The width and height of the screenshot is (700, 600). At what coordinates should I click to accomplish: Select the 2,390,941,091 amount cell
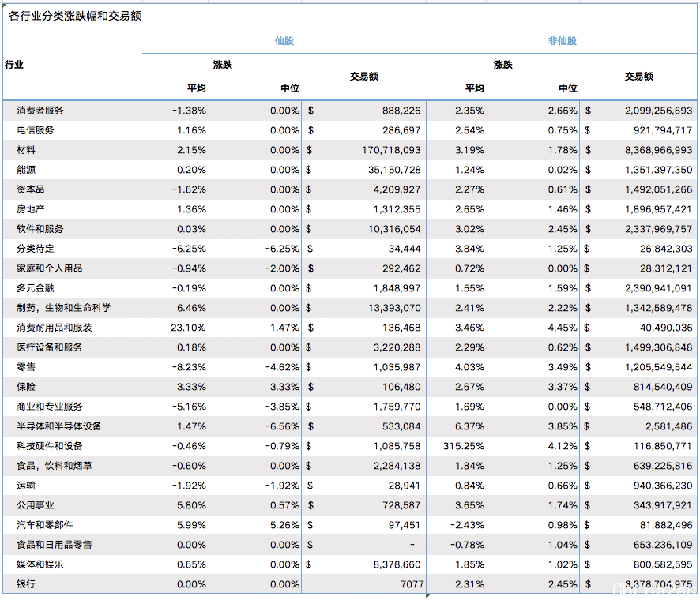tap(658, 288)
